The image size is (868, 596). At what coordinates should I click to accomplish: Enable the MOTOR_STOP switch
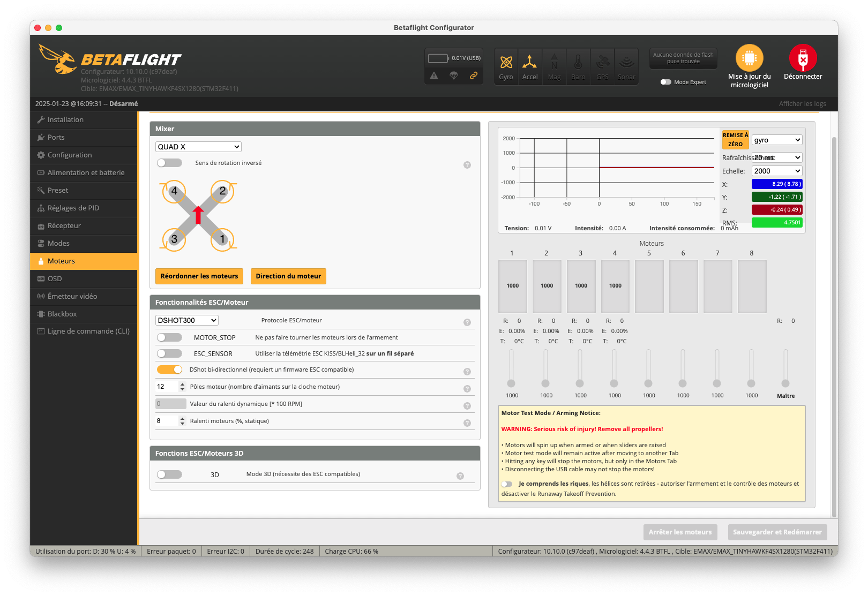169,337
